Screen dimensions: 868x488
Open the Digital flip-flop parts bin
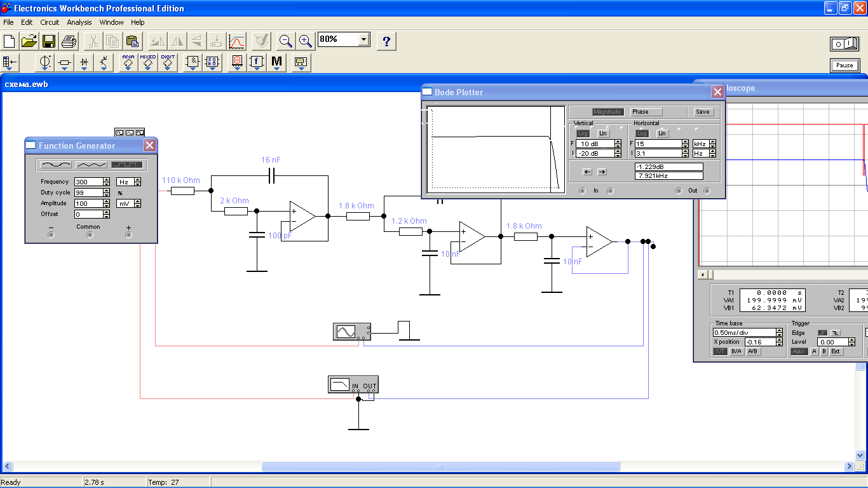coord(212,62)
